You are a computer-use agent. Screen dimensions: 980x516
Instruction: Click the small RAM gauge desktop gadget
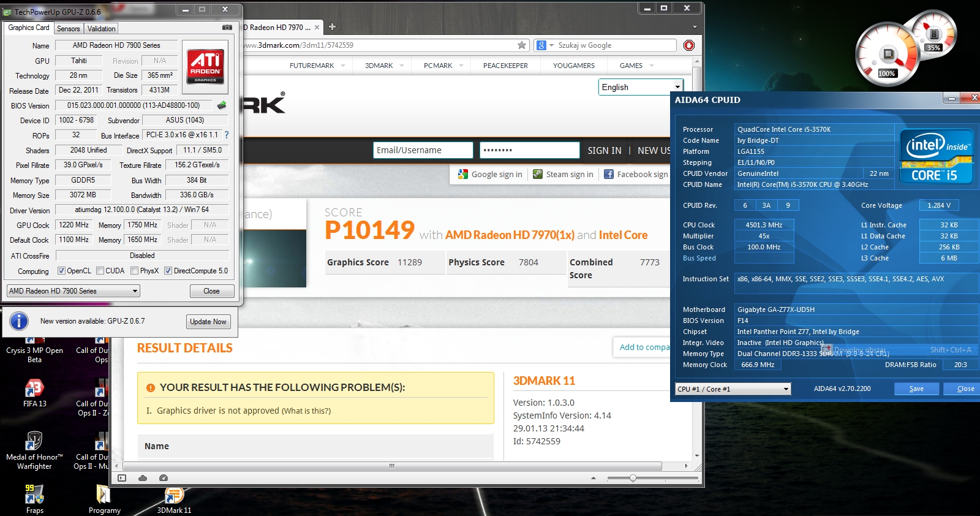933,35
